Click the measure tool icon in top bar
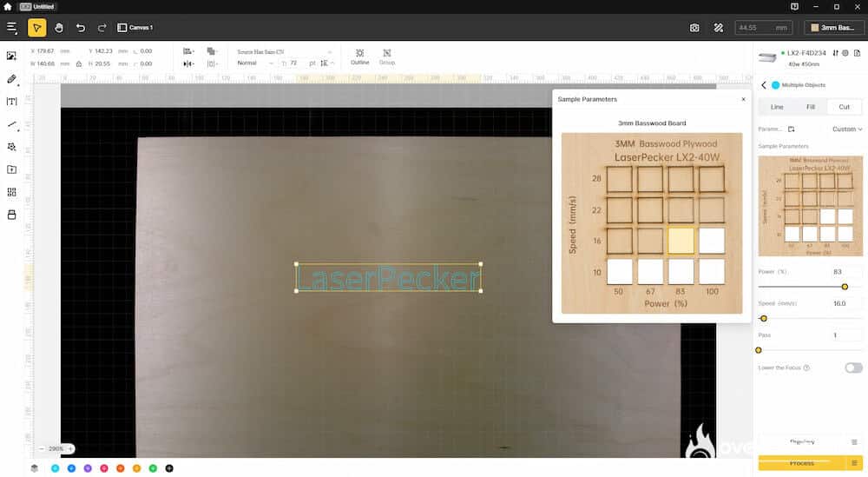This screenshot has height=477, width=868. (719, 28)
